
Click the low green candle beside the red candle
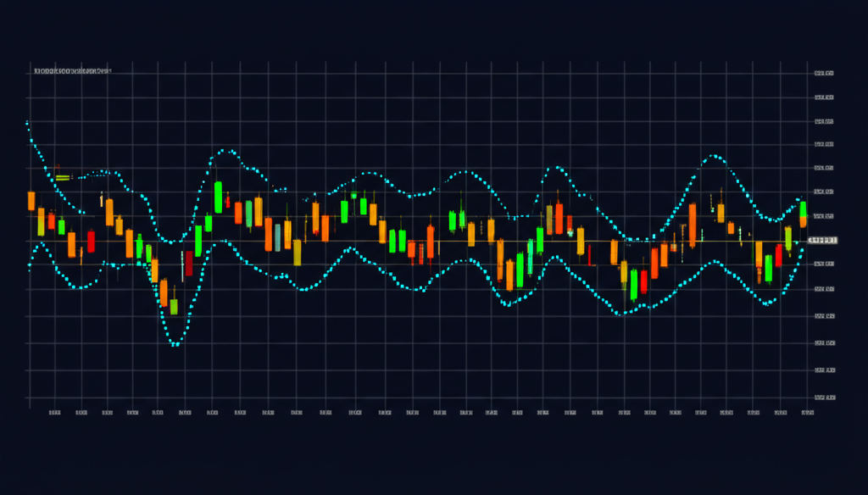coord(633,285)
